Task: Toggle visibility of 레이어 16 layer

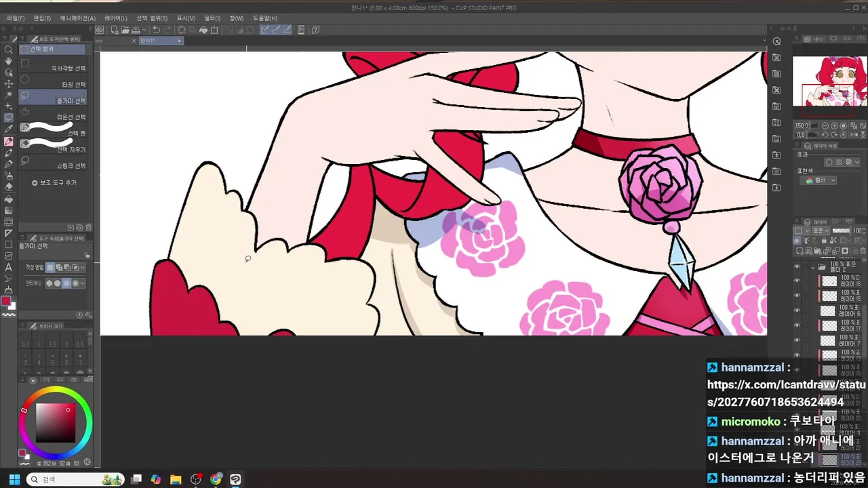Action: pyautogui.click(x=797, y=281)
